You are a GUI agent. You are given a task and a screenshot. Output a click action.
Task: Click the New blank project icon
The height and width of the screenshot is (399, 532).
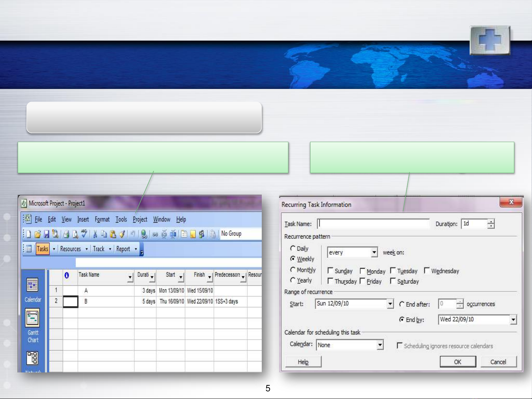point(28,234)
